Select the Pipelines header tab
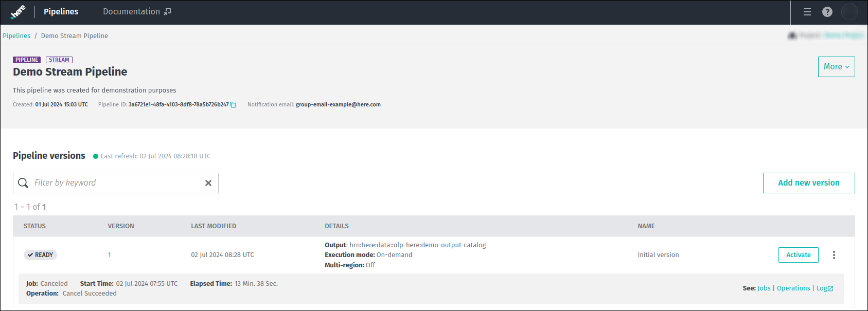 [61, 12]
